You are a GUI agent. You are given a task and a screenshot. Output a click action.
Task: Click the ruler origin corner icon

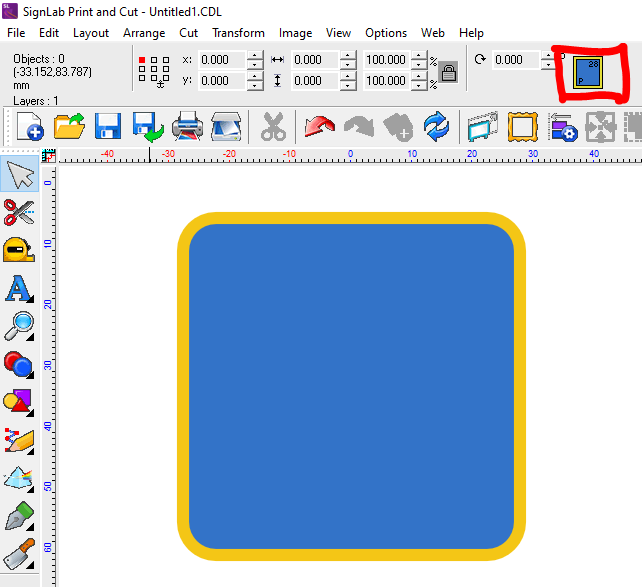tap(49, 156)
